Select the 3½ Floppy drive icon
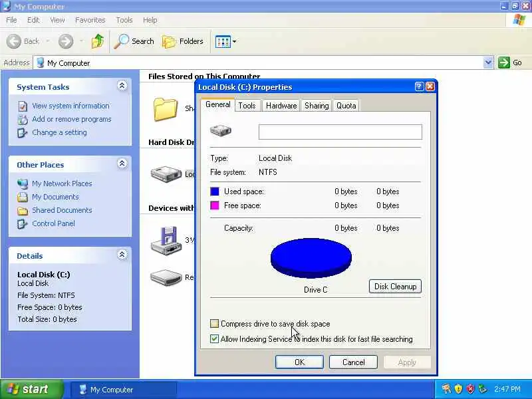The width and height of the screenshot is (532, 399). pos(166,240)
